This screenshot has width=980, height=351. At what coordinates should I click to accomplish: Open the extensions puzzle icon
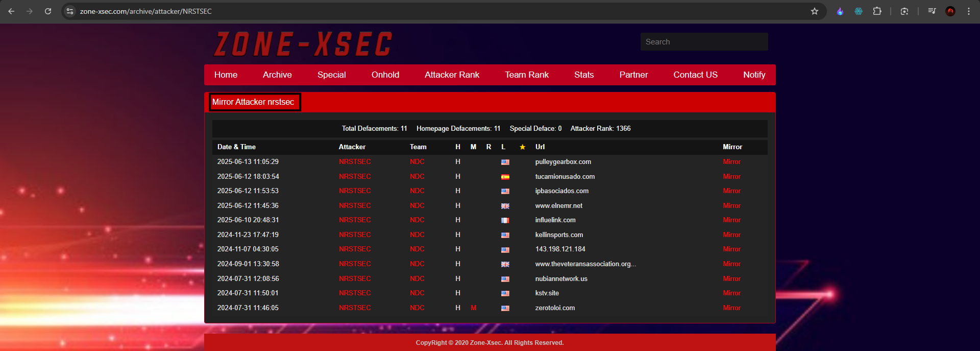pyautogui.click(x=877, y=11)
